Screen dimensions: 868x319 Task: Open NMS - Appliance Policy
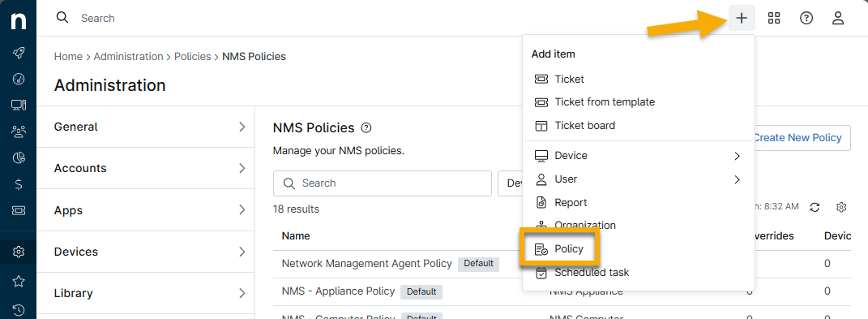point(338,291)
